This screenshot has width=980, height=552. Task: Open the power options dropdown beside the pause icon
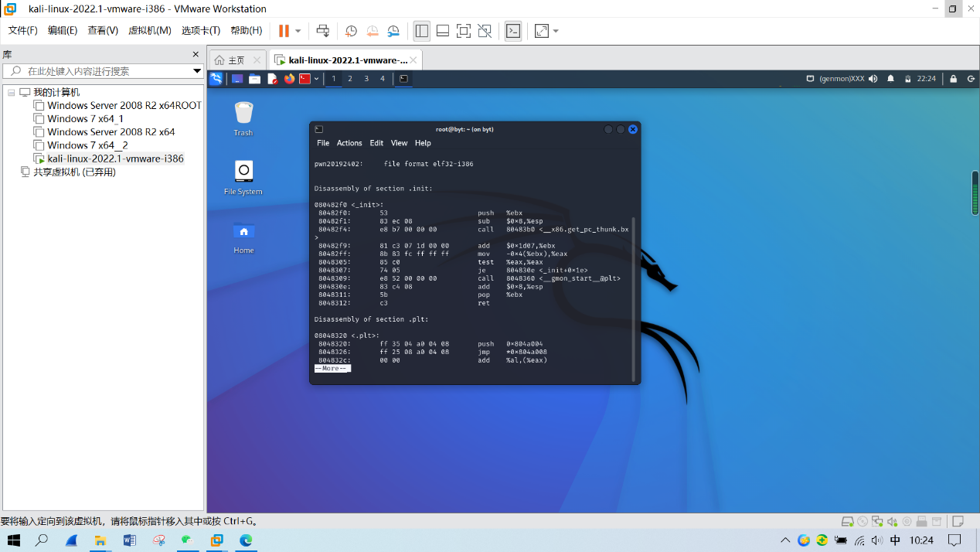(298, 31)
